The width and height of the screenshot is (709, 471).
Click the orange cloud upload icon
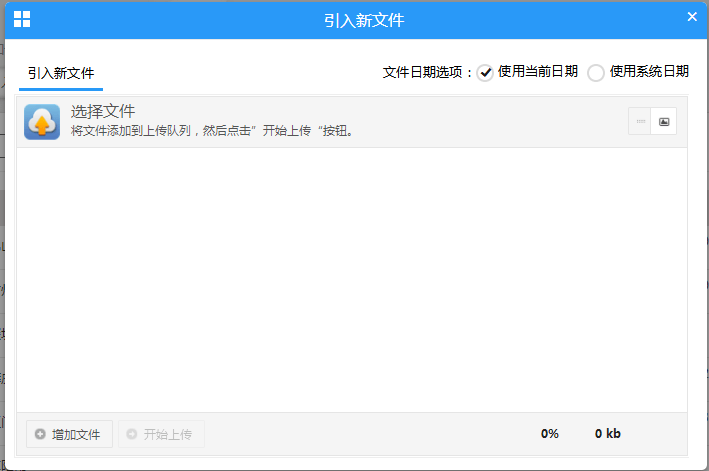tap(42, 122)
